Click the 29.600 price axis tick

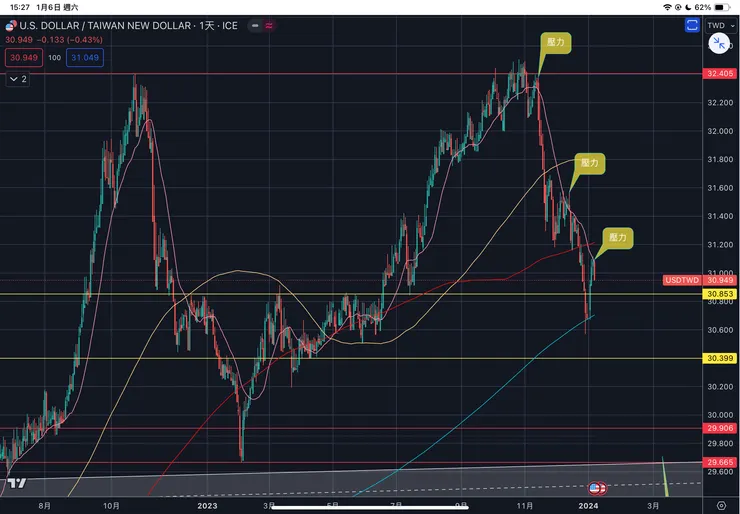click(720, 472)
